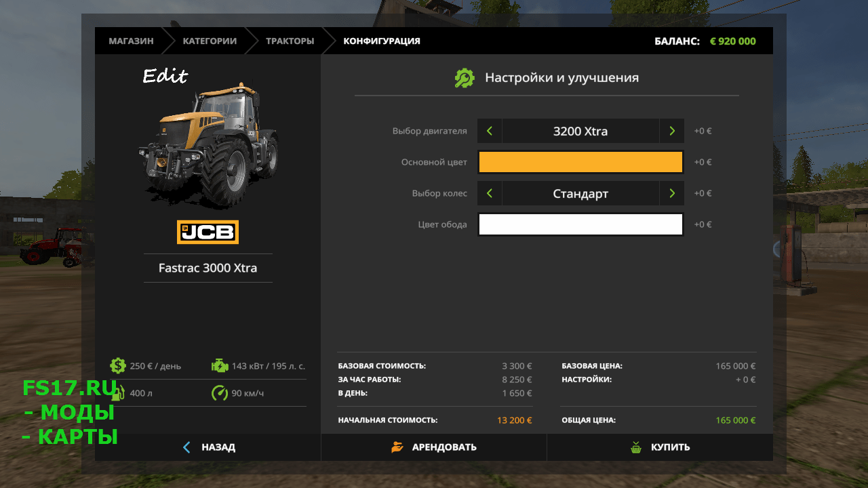The width and height of the screenshot is (868, 488).
Task: Go back using the left wheel arrow
Action: coord(490,193)
